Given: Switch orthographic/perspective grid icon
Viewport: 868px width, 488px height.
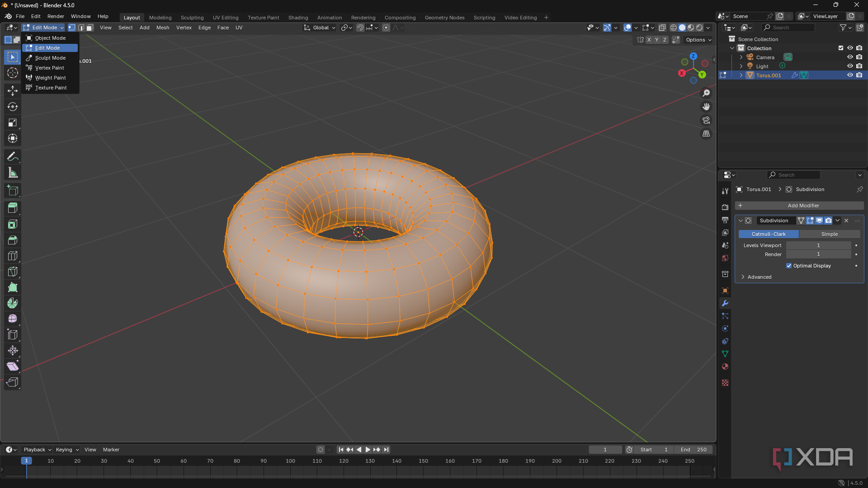Looking at the screenshot, I should point(706,134).
